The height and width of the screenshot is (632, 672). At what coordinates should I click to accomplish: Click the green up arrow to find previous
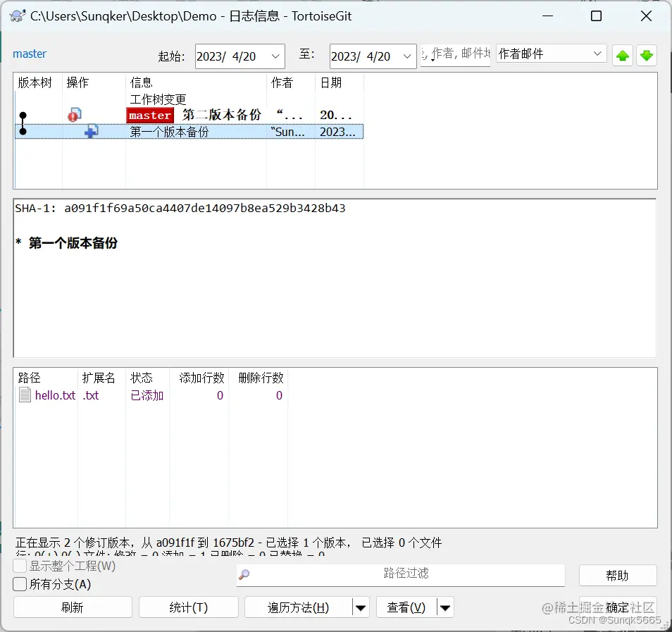coord(623,55)
